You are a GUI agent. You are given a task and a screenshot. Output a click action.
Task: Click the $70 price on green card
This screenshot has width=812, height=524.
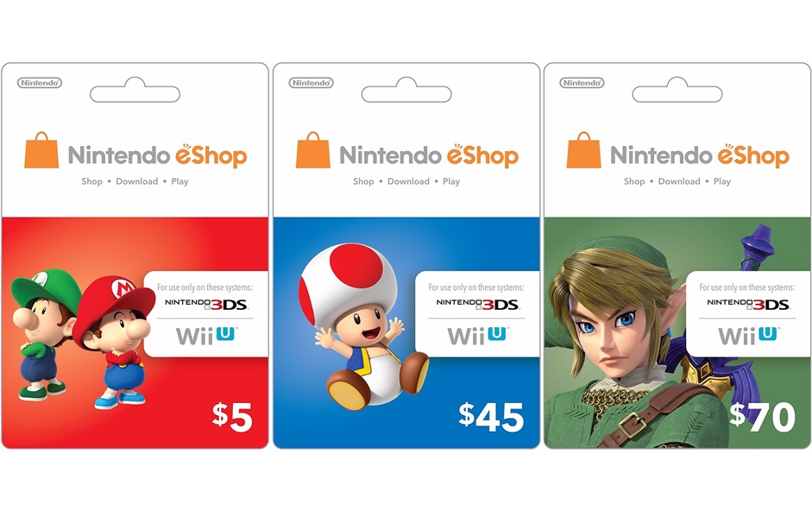coord(762,417)
